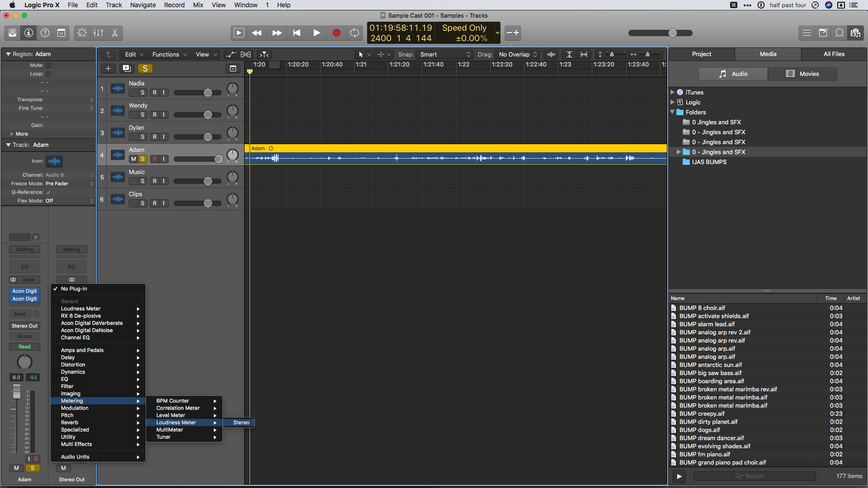This screenshot has height=488, width=868.
Task: Toggle the Browsers media icon
Action: [855, 33]
